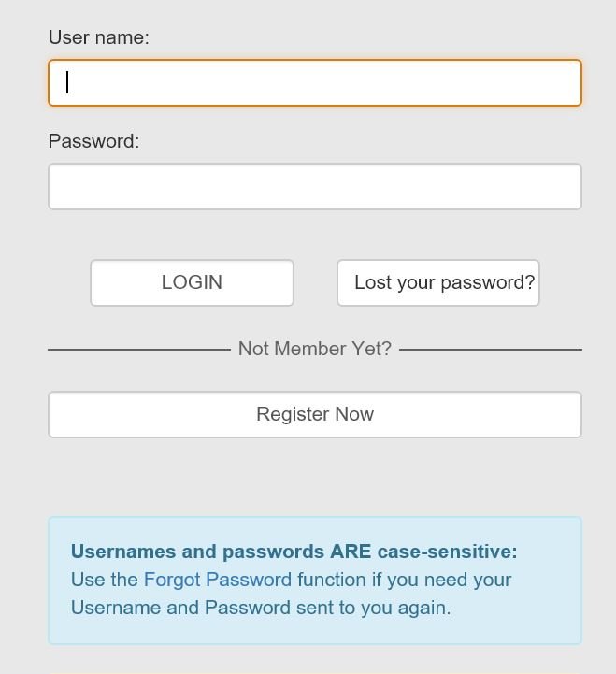The image size is (616, 674).
Task: Open the "Lost your password?" button
Action: (438, 282)
